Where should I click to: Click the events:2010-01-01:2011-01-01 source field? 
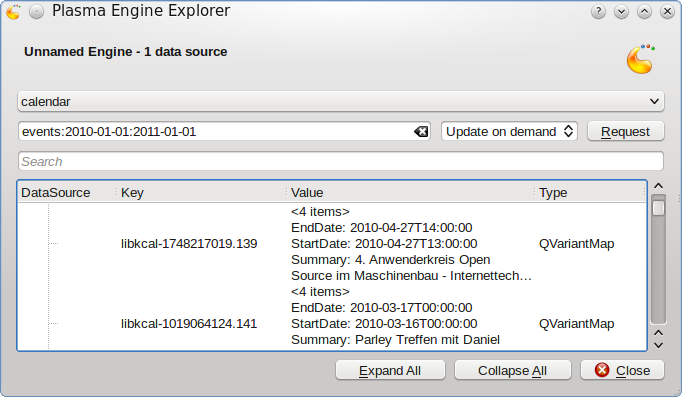click(224, 131)
